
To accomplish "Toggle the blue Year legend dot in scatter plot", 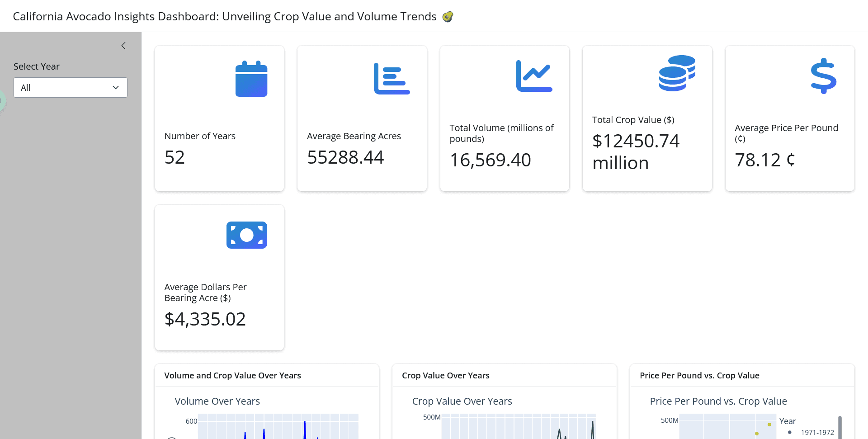I will pos(790,433).
